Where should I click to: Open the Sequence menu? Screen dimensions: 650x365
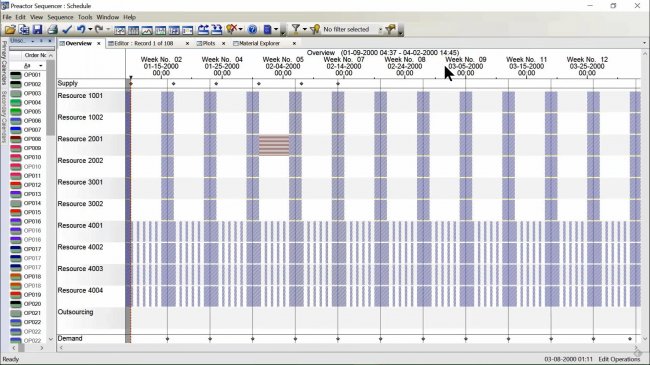(60, 17)
